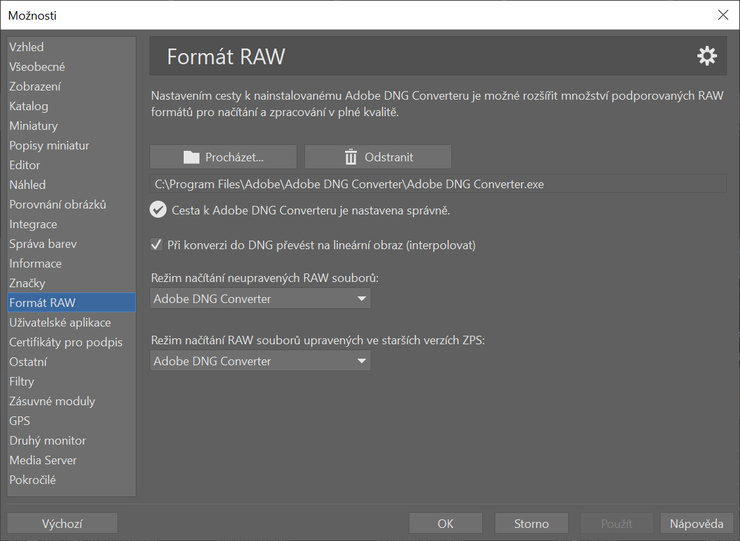Select the Media Server category

tap(71, 460)
